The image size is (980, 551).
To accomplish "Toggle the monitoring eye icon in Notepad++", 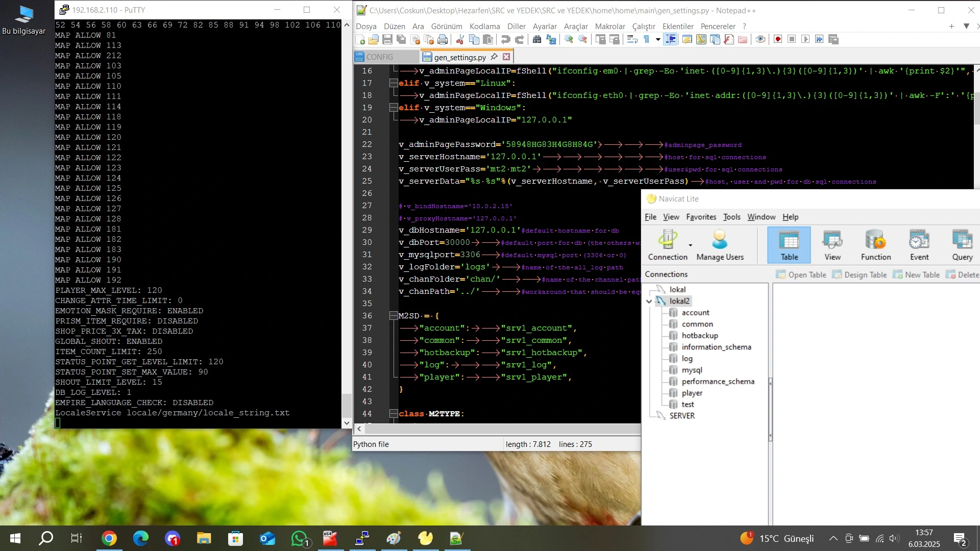I will (x=761, y=40).
